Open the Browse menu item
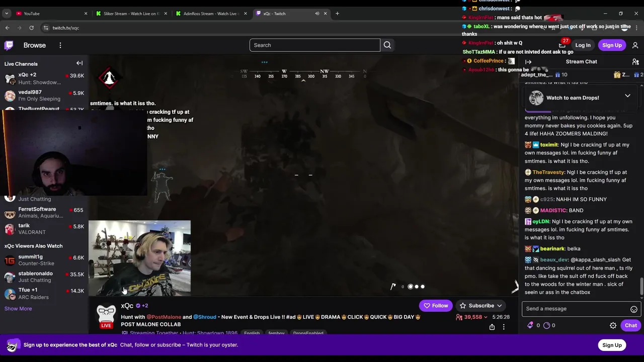The image size is (644, 362). point(35,45)
